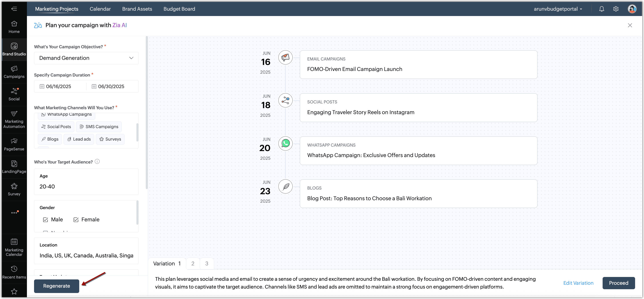Open the campaign start date picker
644x299 pixels.
tap(59, 86)
